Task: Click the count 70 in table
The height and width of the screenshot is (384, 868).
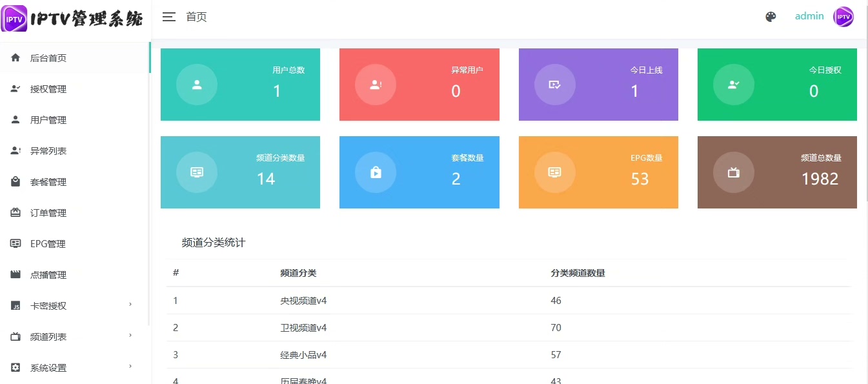Action: click(556, 328)
